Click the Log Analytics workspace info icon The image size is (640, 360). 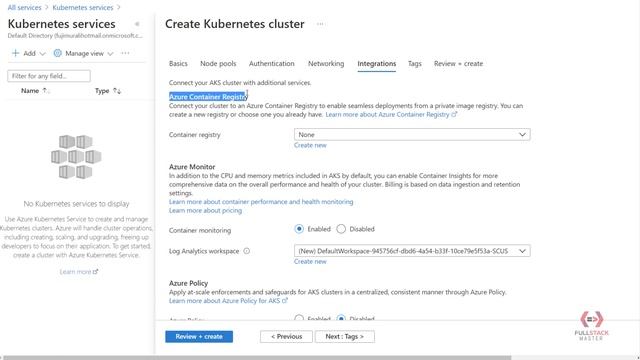tap(247, 251)
